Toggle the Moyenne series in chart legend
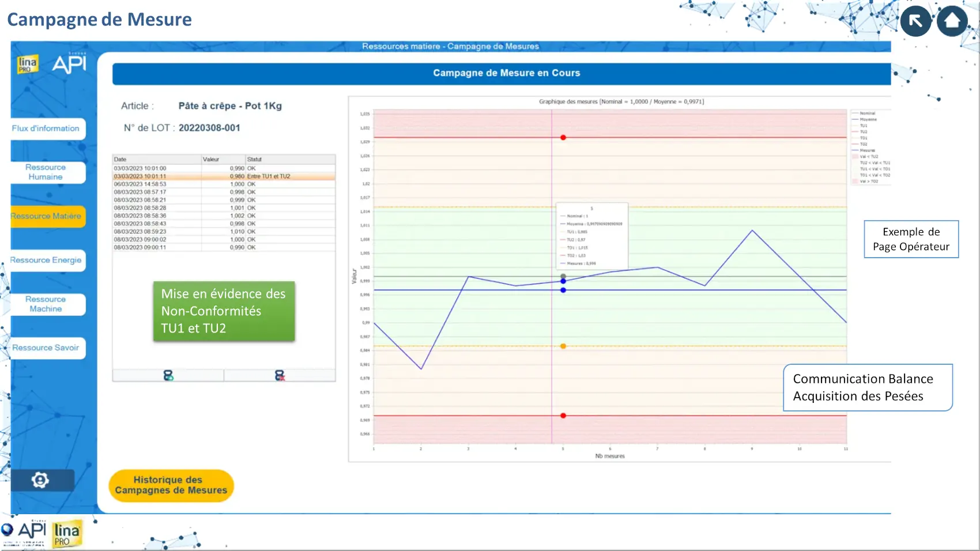The image size is (980, 551). (868, 119)
